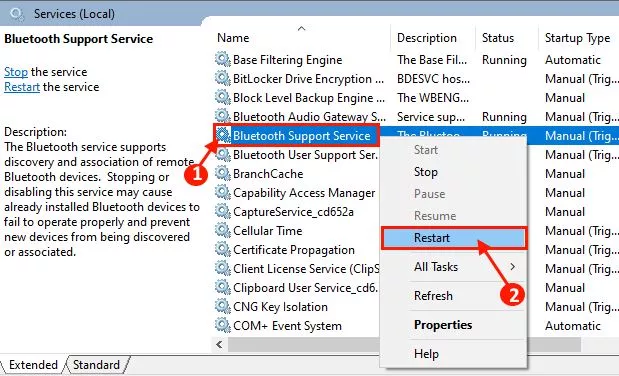Screen dimensions: 619x376
Task: Select the Clipboard User Service name
Action: [306, 288]
